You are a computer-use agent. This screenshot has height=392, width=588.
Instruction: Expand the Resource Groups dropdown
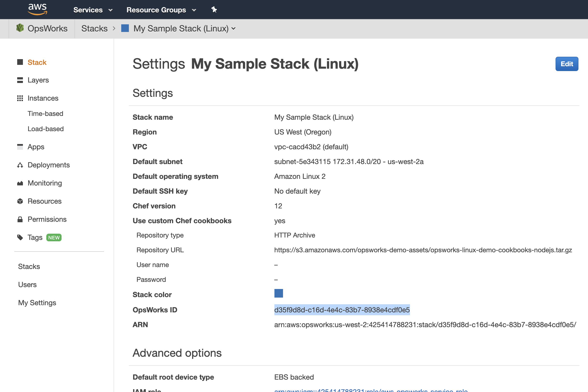click(x=161, y=10)
